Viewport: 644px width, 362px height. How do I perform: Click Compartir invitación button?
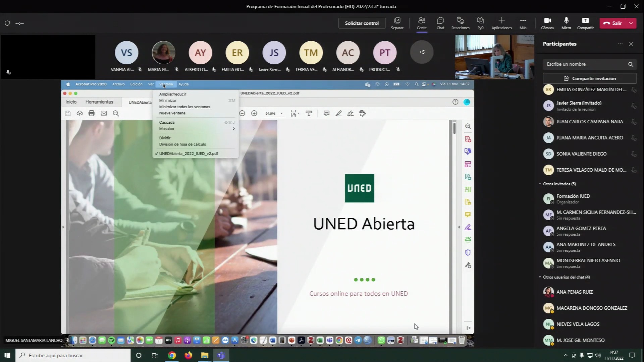(590, 78)
